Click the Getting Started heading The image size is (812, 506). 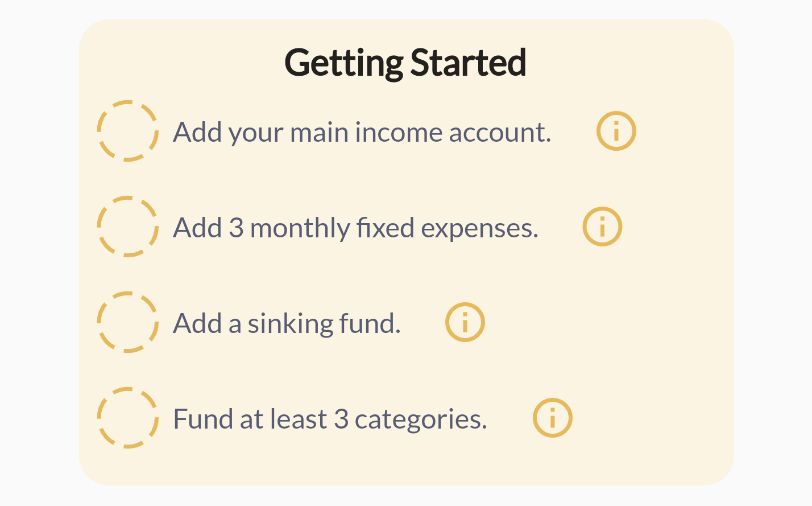(405, 63)
